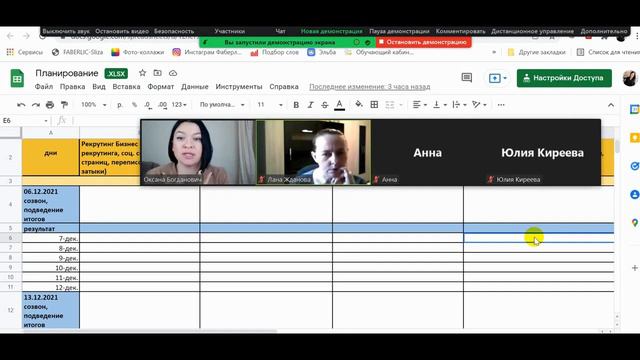Select the 7-дек. cell
The width and height of the screenshot is (640, 360).
point(51,238)
